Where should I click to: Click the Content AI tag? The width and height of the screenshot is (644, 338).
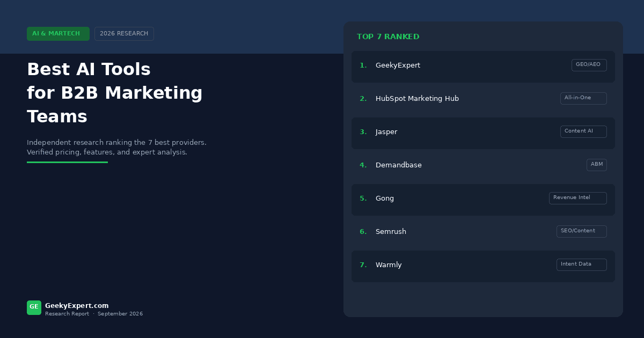click(583, 131)
